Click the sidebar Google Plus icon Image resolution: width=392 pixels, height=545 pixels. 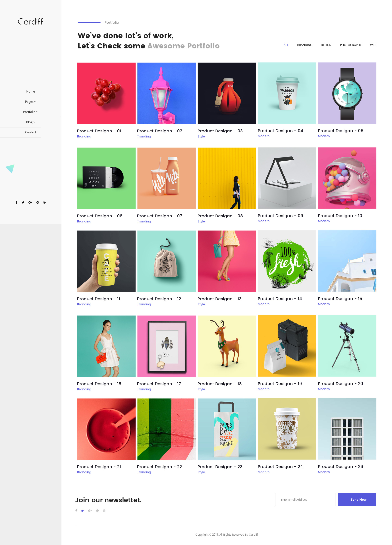(x=30, y=202)
